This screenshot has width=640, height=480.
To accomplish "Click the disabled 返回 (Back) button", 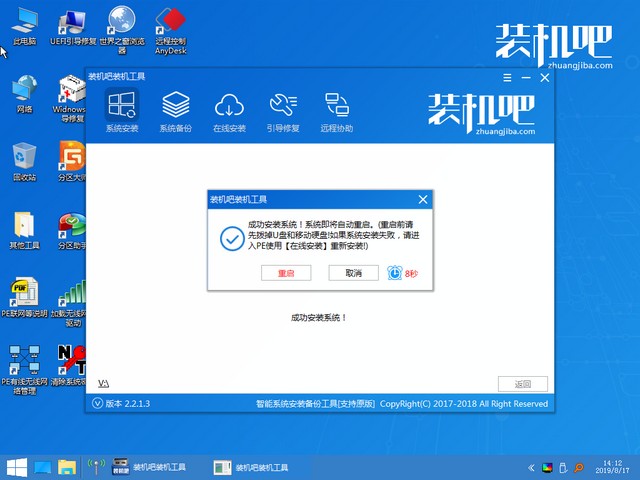I will (523, 384).
